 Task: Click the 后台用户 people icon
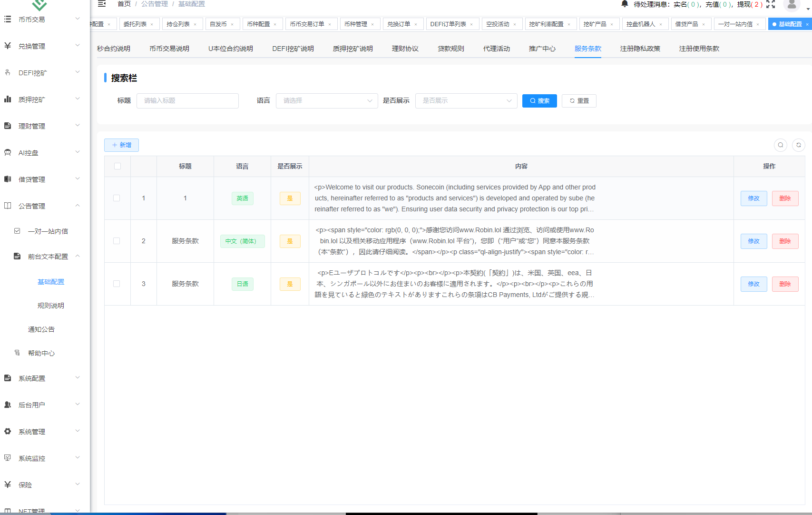[x=8, y=405]
